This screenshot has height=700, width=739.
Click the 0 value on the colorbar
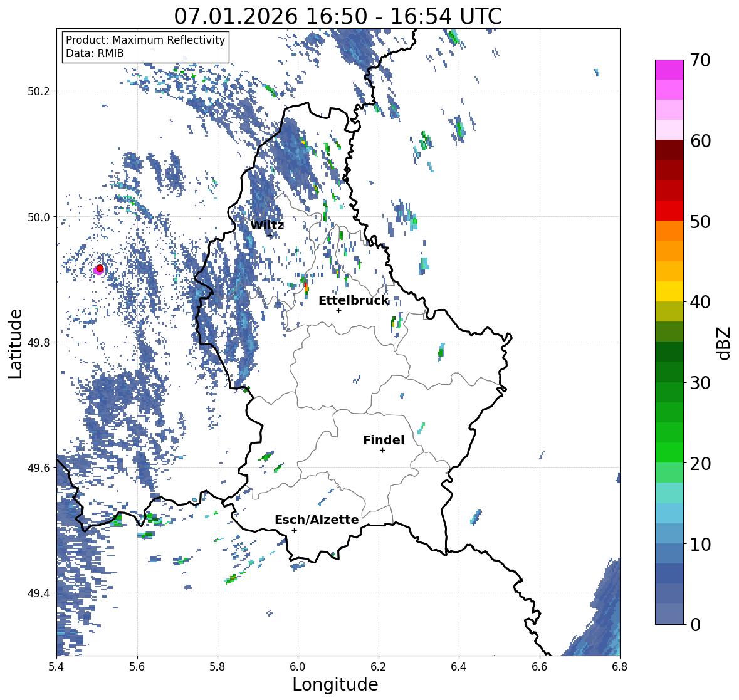tap(695, 625)
